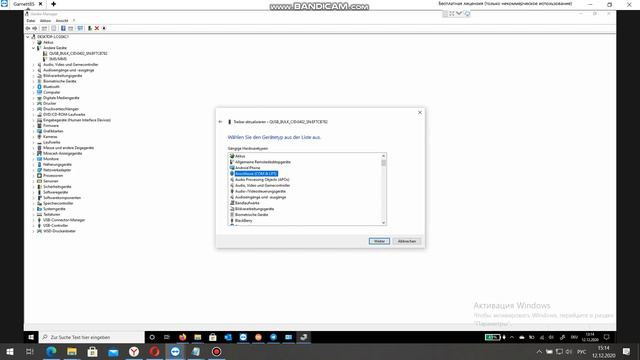
Task: Click the Yandex browser icon in local taskbar
Action: [134, 351]
